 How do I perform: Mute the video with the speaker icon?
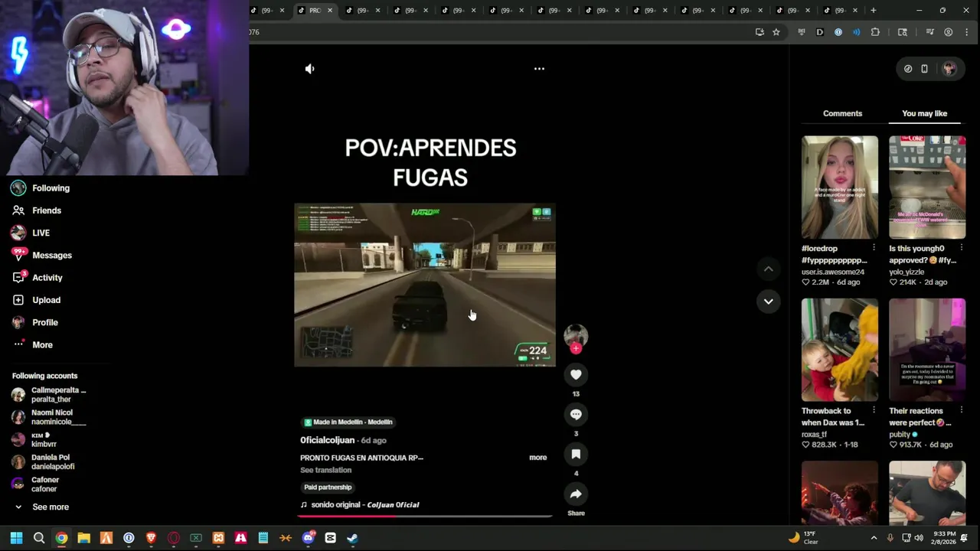(x=309, y=69)
